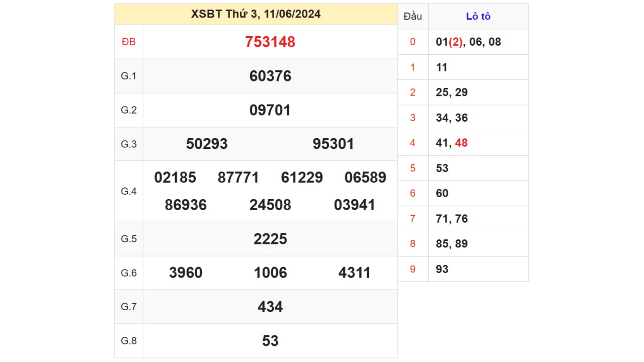Click the G.7 row label
The width and height of the screenshot is (644, 362).
pos(129,307)
